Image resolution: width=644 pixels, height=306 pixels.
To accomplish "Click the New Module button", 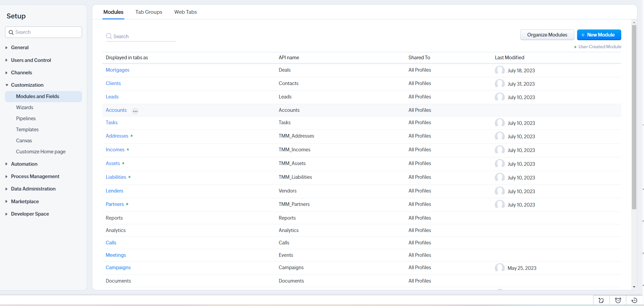I will point(599,35).
